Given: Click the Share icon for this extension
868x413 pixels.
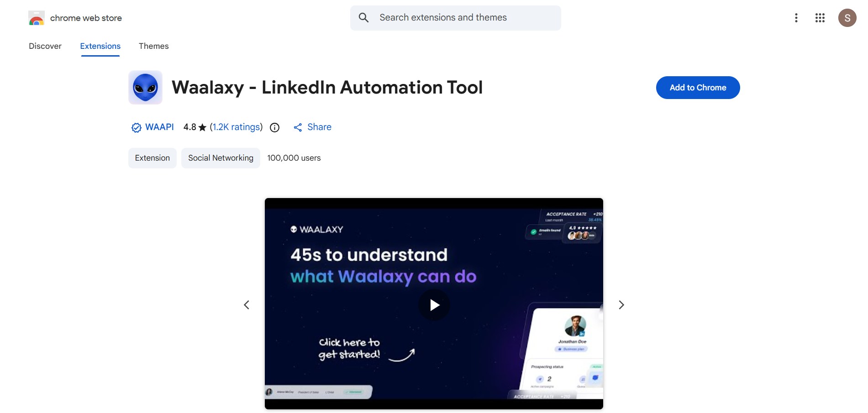Looking at the screenshot, I should point(299,127).
